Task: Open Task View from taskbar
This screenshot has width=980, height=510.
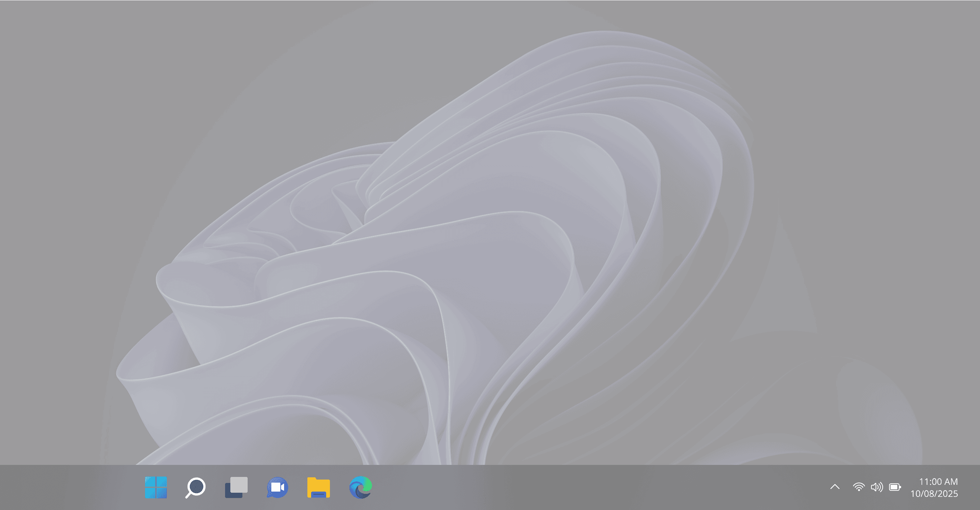Action: click(236, 487)
